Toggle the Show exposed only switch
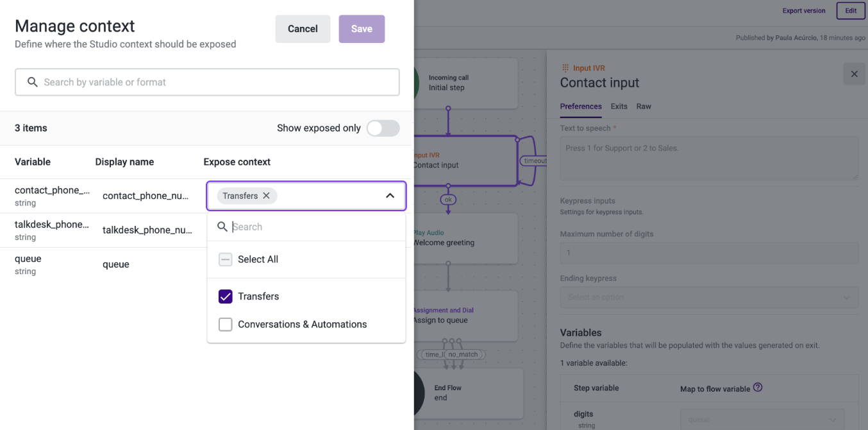Screen dimensions: 868x430 tap(383, 128)
